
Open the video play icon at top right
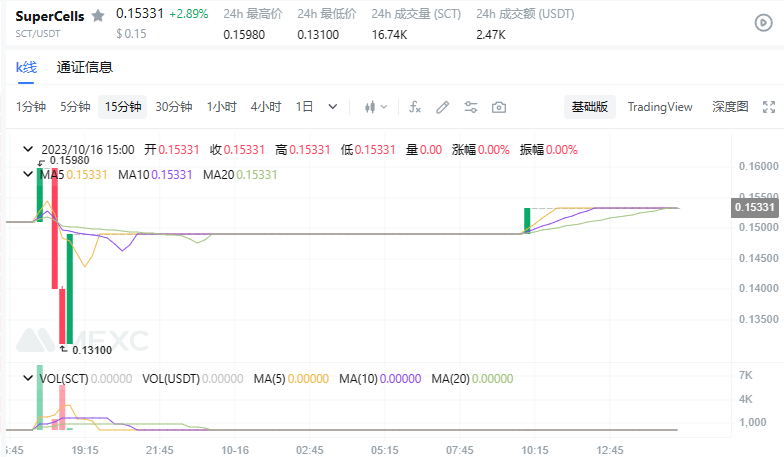tap(763, 22)
